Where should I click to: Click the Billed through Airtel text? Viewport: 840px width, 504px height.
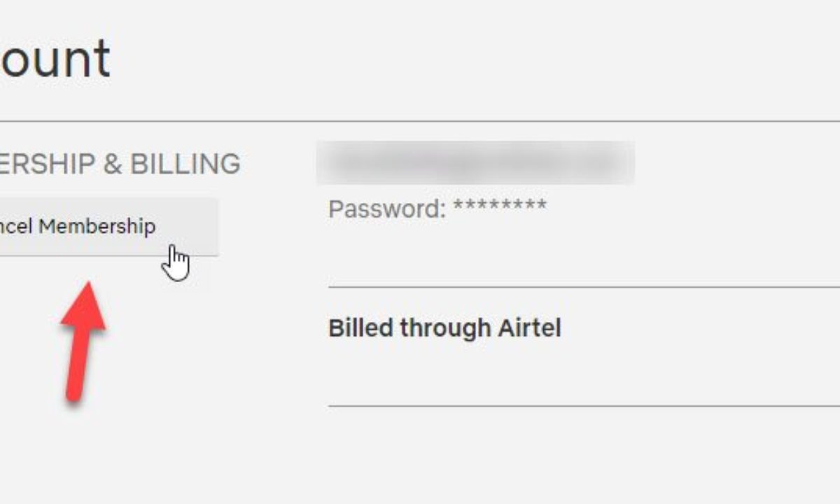pos(444,328)
